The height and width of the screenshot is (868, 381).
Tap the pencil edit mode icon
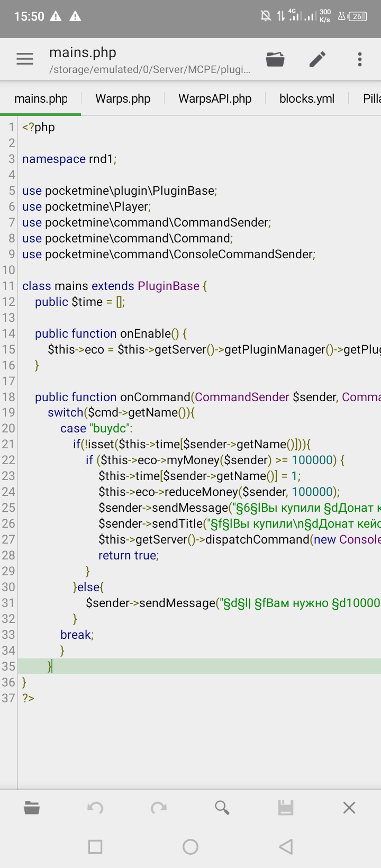(317, 59)
